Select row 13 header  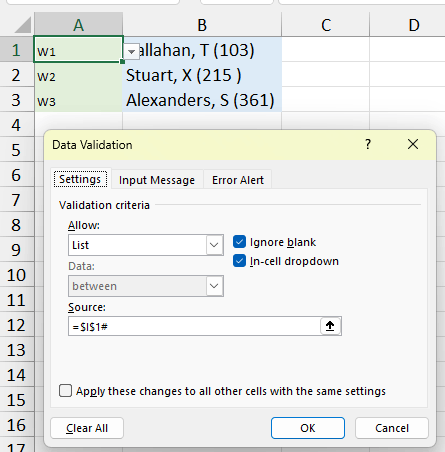(17, 349)
